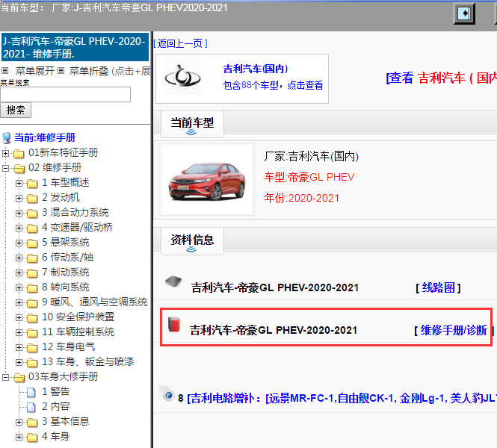The height and width of the screenshot is (448, 497).
Task: Click 菜单展开 to expand all menus
Action: (35, 71)
